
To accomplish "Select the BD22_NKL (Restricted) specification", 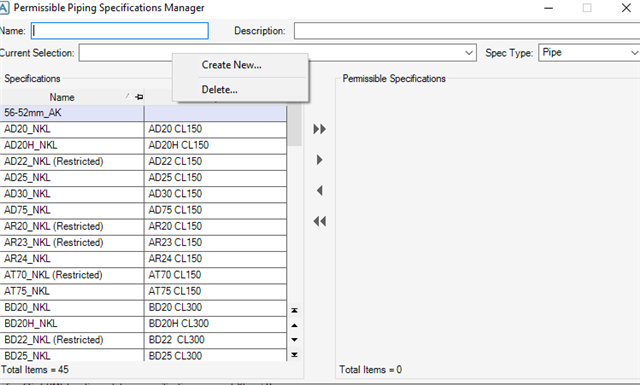I will 71,340.
